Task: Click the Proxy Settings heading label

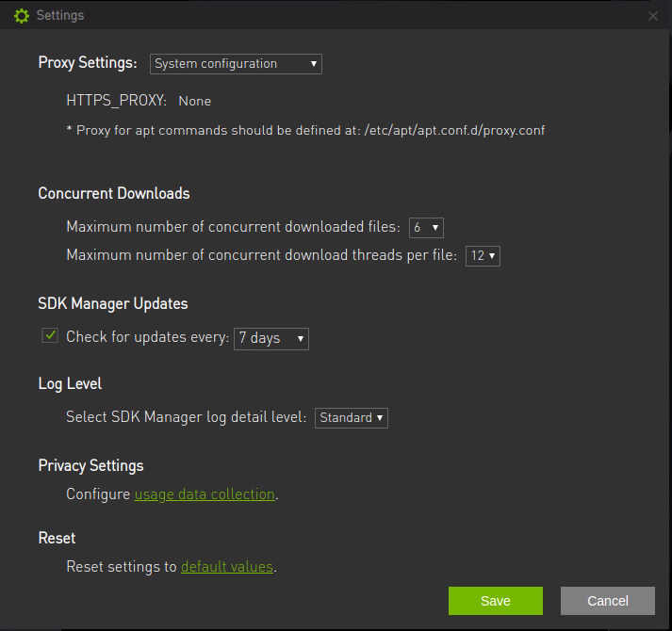Action: point(89,63)
